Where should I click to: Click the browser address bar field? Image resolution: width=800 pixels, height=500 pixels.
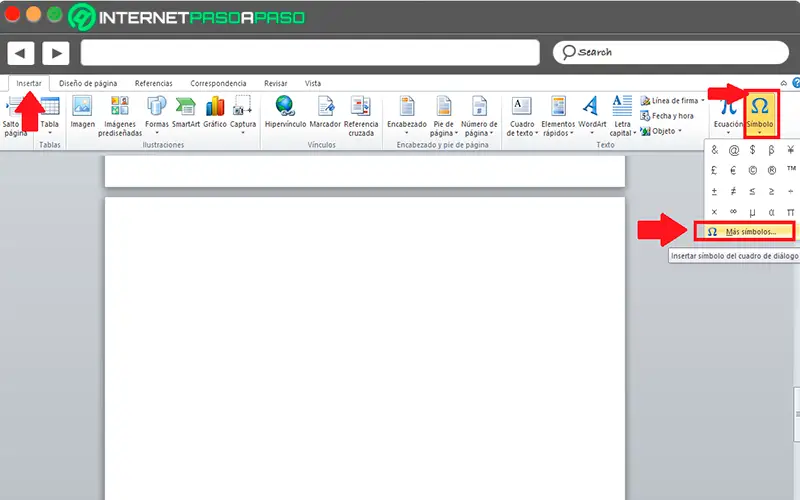310,53
